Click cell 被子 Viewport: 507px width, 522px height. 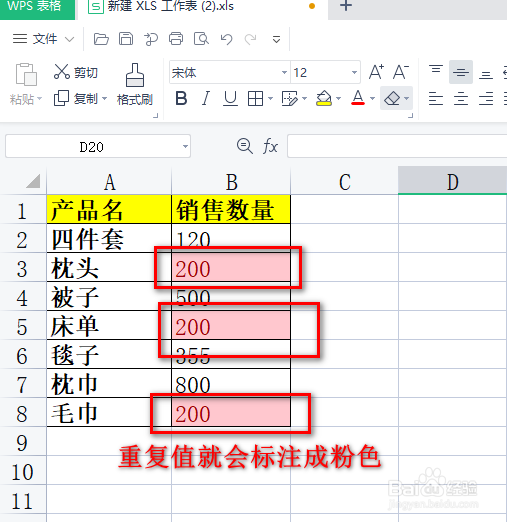click(109, 297)
